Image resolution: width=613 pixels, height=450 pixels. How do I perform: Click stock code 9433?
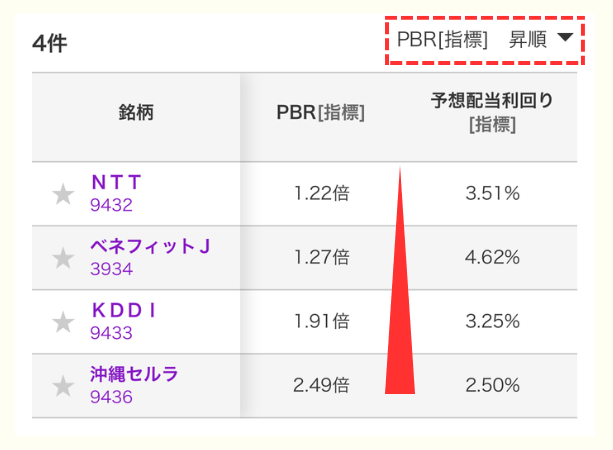(x=110, y=333)
